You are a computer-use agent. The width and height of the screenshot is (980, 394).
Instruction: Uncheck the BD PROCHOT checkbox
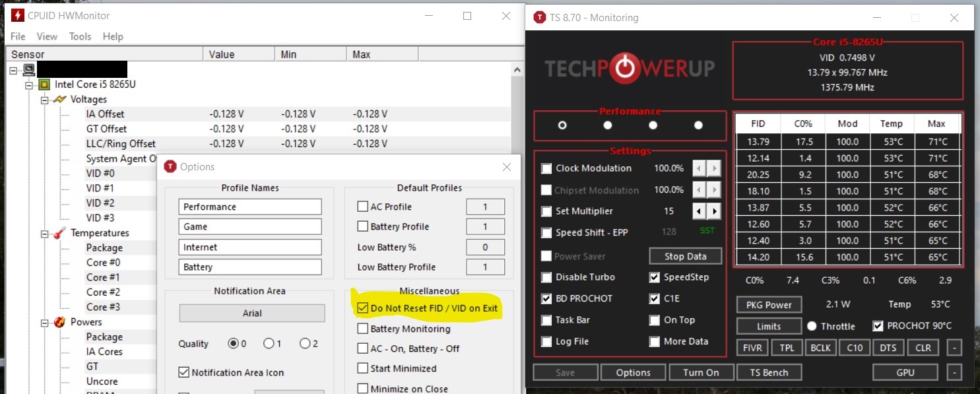click(546, 298)
